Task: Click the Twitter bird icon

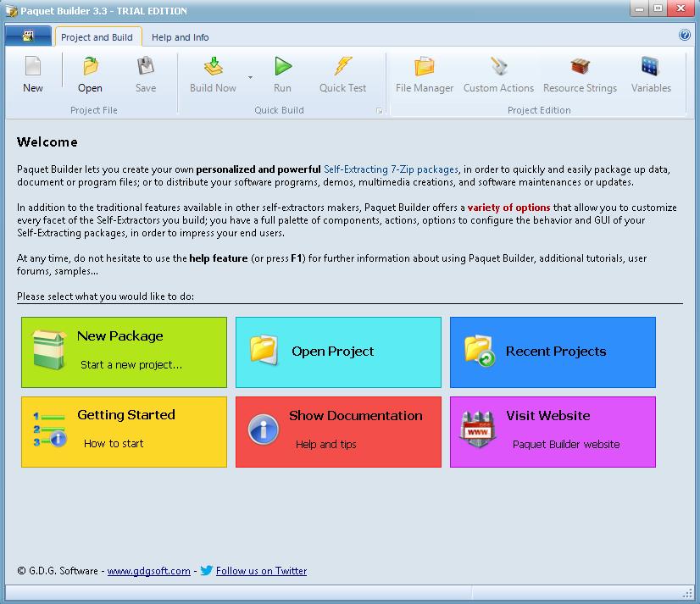Action: [x=206, y=571]
